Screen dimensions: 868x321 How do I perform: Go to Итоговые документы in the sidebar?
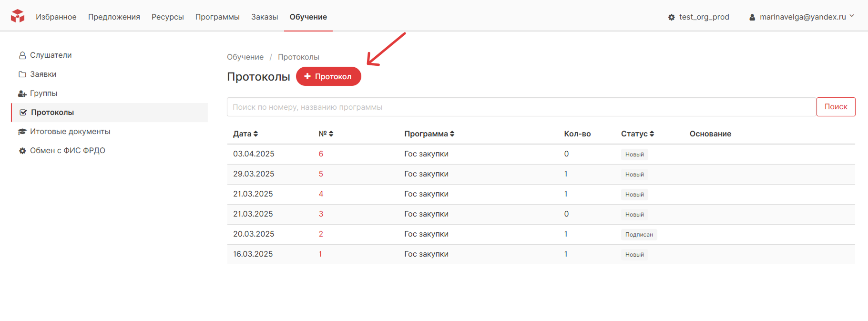coord(70,132)
